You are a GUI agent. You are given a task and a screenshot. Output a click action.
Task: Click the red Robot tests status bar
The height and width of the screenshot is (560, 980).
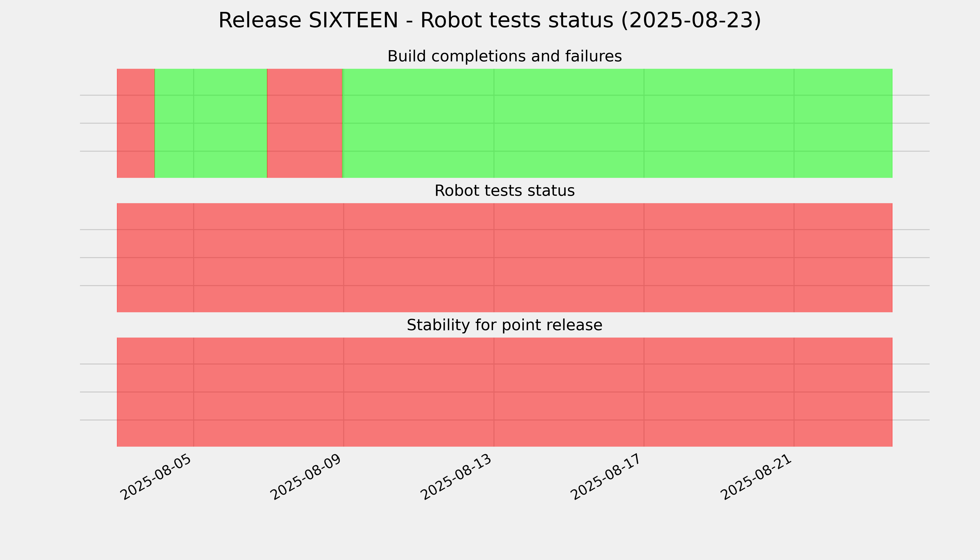(x=505, y=258)
